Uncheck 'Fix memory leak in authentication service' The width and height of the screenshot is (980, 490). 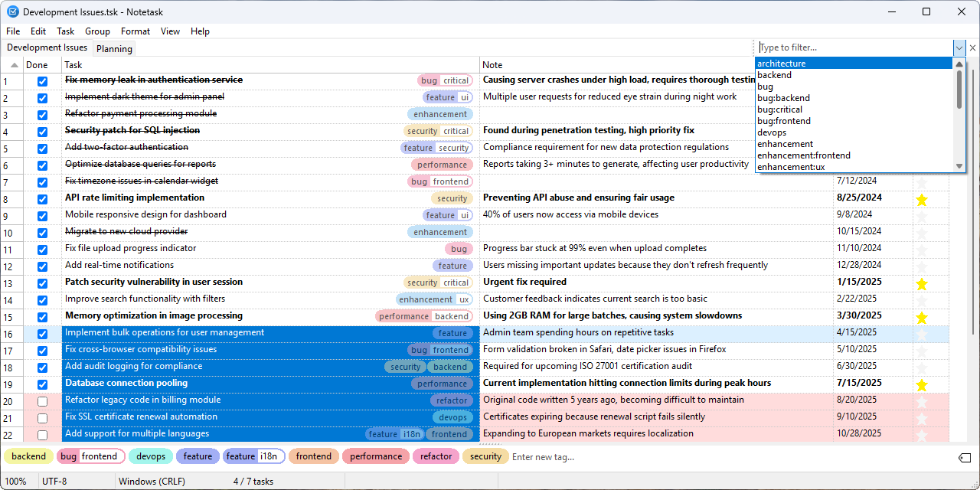pyautogui.click(x=42, y=80)
